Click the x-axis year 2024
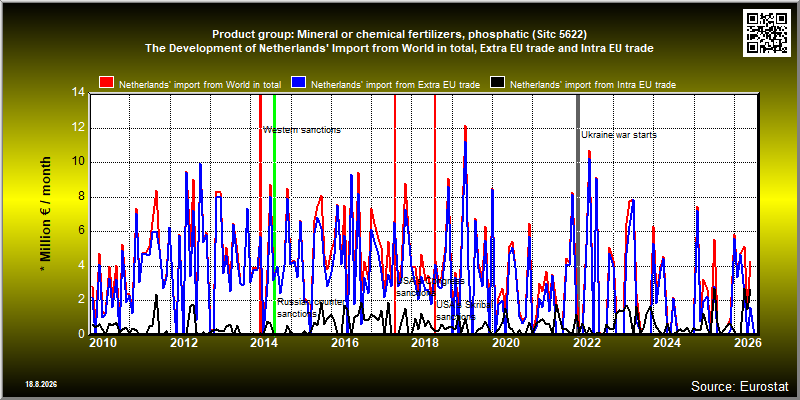This screenshot has width=800, height=400. click(666, 343)
